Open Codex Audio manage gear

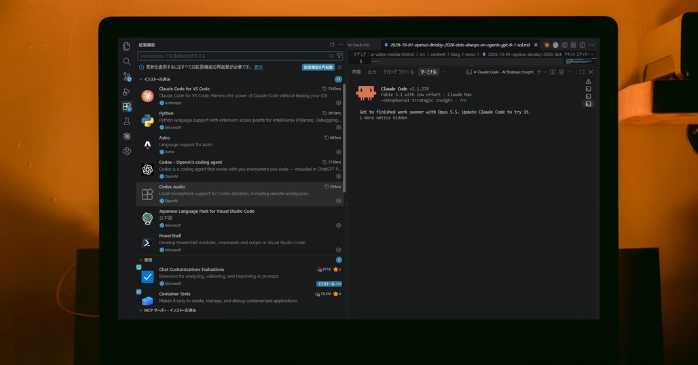[338, 201]
